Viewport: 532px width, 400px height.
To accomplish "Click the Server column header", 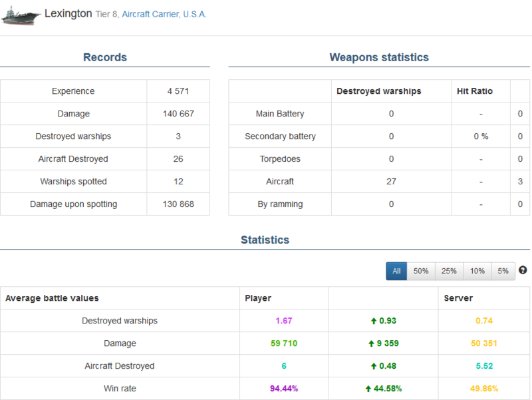I will pos(458,298).
